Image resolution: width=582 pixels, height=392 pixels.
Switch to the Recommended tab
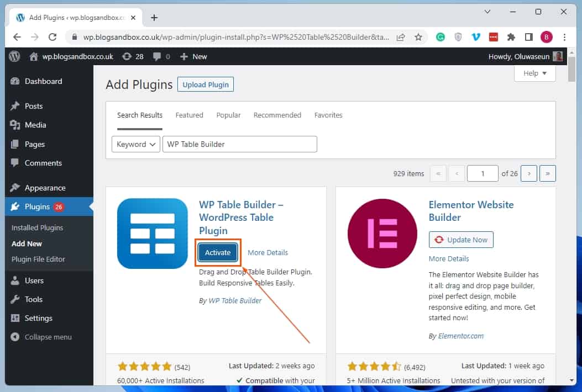[277, 115]
